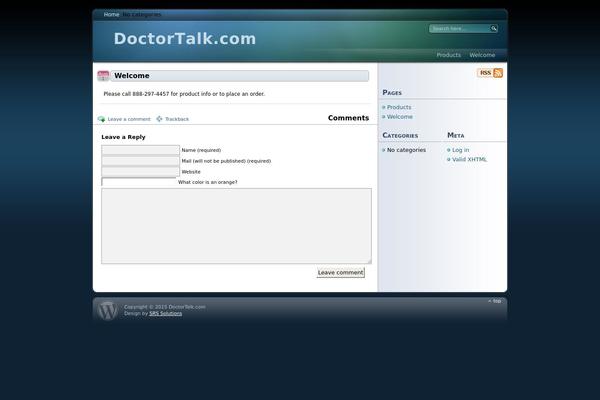Follow the Trackback link

pos(177,119)
